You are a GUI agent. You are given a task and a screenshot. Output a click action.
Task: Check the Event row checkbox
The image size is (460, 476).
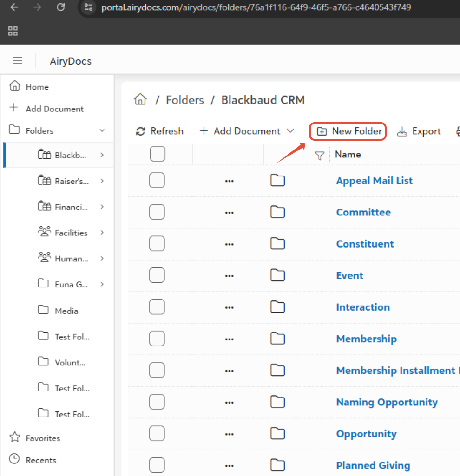157,275
